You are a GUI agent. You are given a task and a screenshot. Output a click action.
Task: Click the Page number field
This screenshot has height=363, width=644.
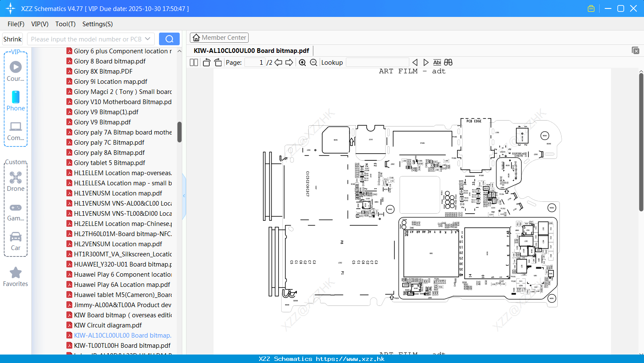pos(255,62)
